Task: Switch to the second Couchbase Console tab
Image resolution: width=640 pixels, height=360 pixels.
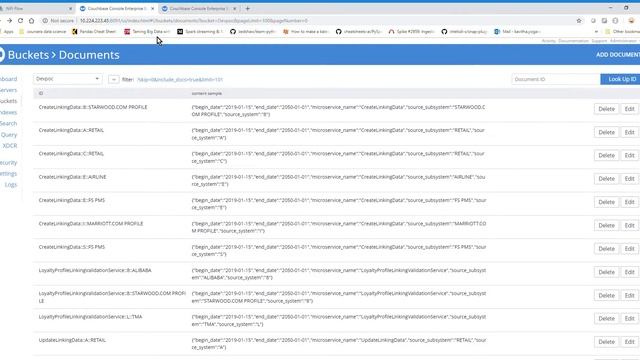Action: (199, 8)
